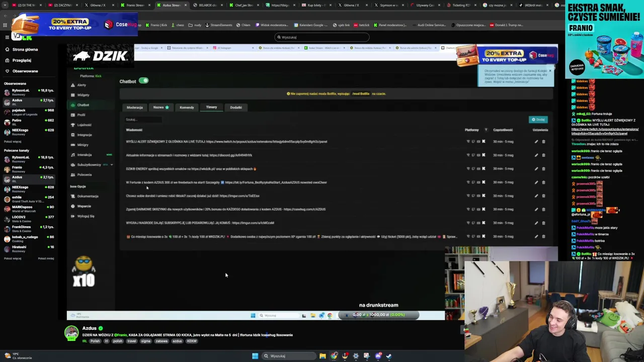Open the Windows Start menu
This screenshot has width=644, height=362.
(x=255, y=356)
